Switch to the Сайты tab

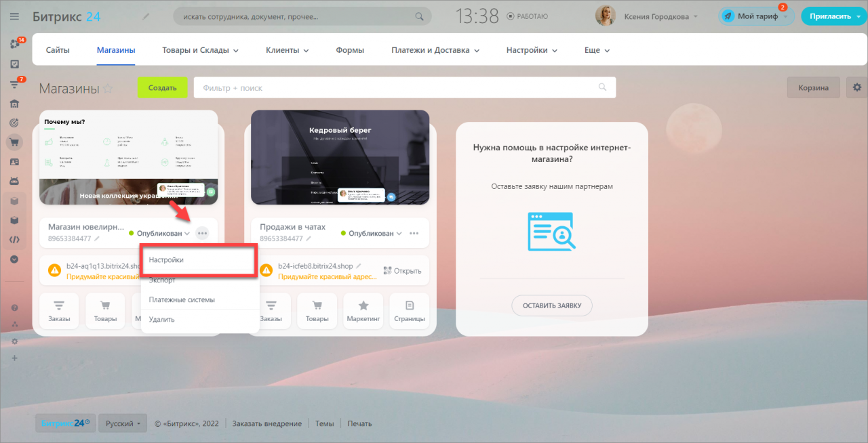coord(58,50)
